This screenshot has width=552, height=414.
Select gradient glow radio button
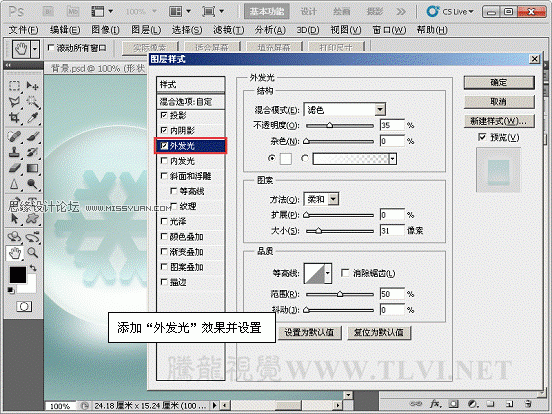pos(305,158)
